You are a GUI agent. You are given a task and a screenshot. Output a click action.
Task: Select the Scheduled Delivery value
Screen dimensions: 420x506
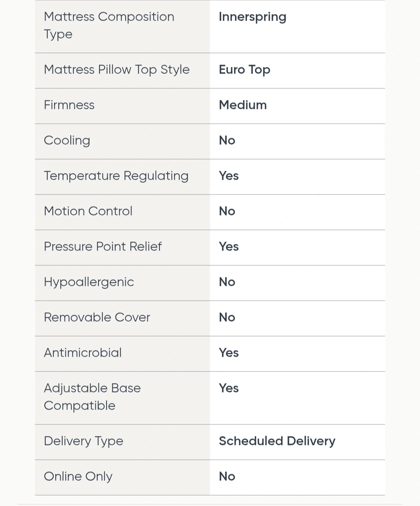pos(277,441)
